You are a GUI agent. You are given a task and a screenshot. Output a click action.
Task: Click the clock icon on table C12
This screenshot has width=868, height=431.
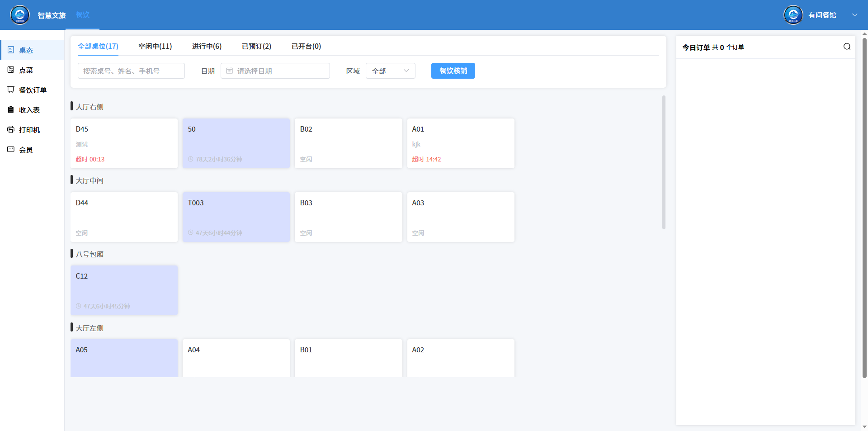[x=79, y=306]
